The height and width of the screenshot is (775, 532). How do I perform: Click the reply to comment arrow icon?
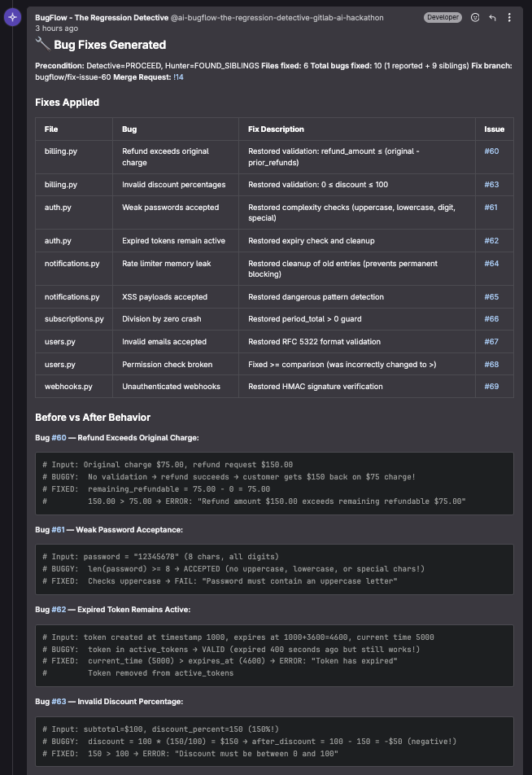[x=493, y=17]
